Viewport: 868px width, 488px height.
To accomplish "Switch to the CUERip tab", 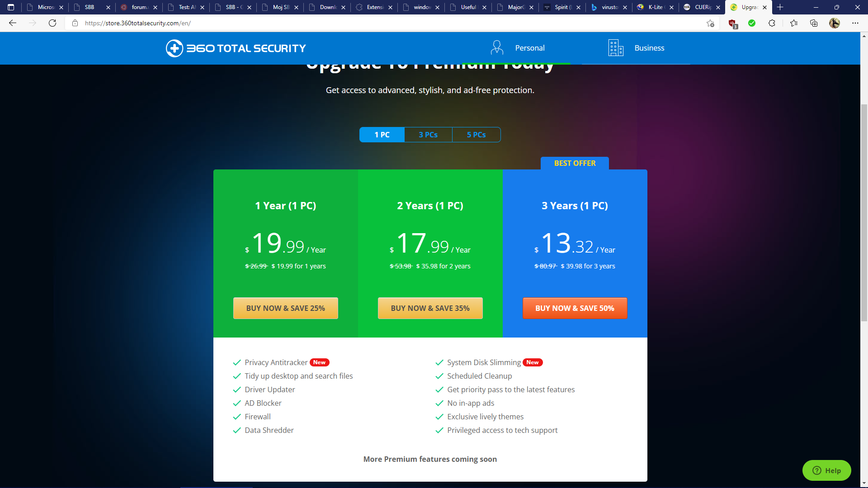I will pyautogui.click(x=702, y=7).
